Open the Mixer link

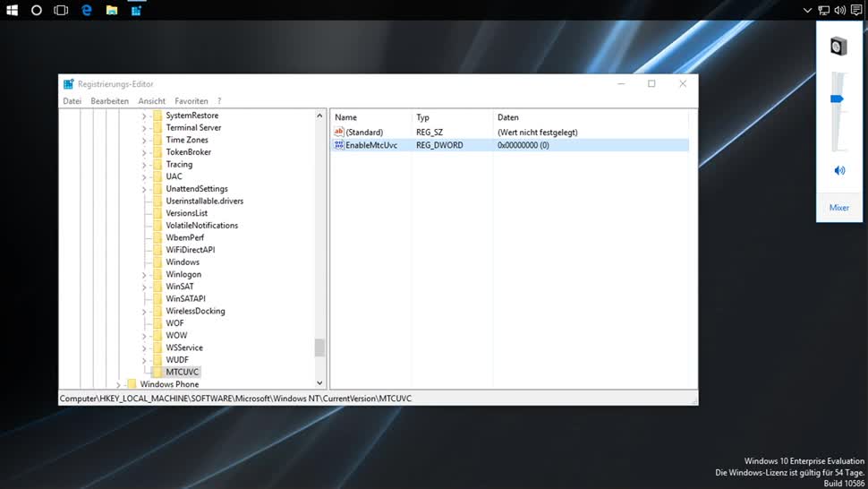(x=838, y=208)
